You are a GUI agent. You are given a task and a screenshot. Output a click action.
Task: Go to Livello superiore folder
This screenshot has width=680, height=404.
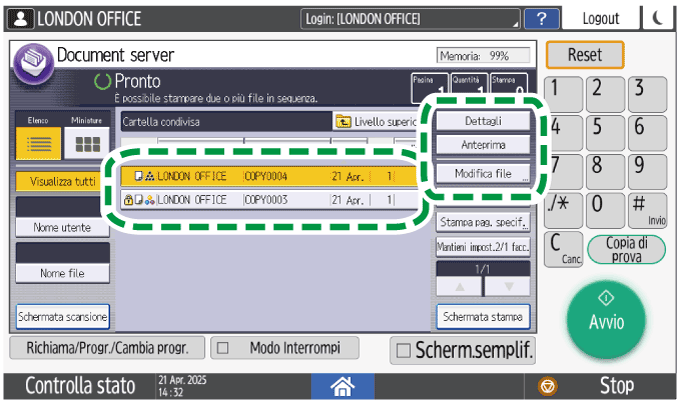point(377,122)
